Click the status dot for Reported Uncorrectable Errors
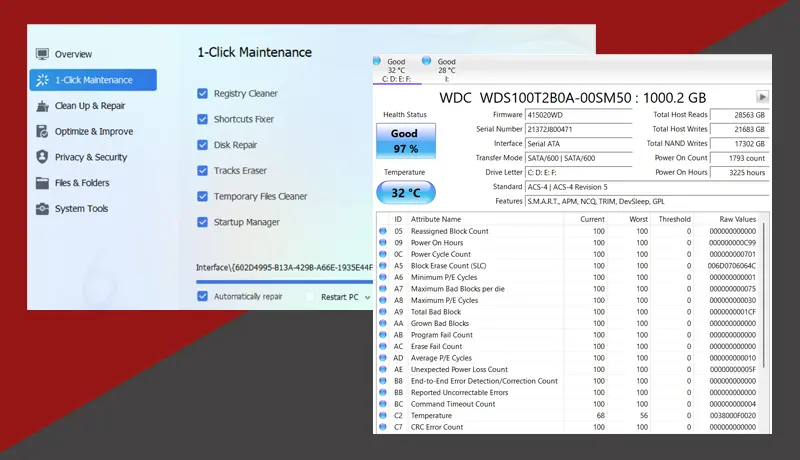 click(x=383, y=393)
